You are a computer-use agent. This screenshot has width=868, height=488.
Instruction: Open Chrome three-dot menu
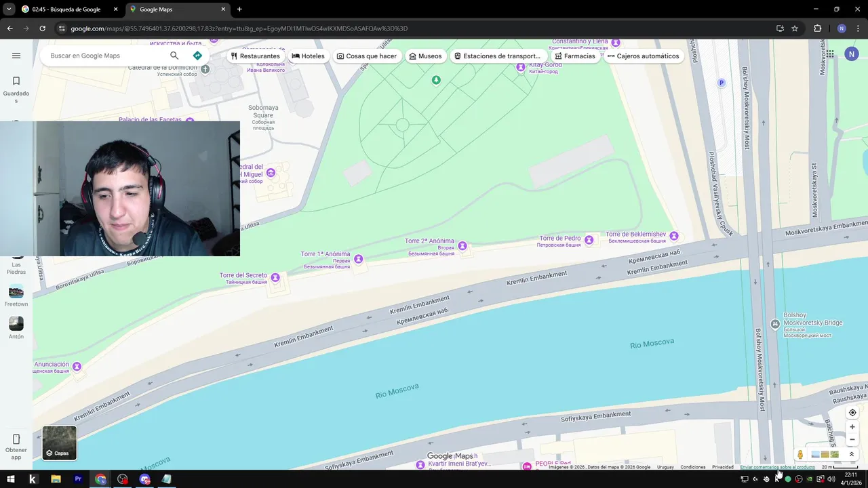tap(858, 28)
